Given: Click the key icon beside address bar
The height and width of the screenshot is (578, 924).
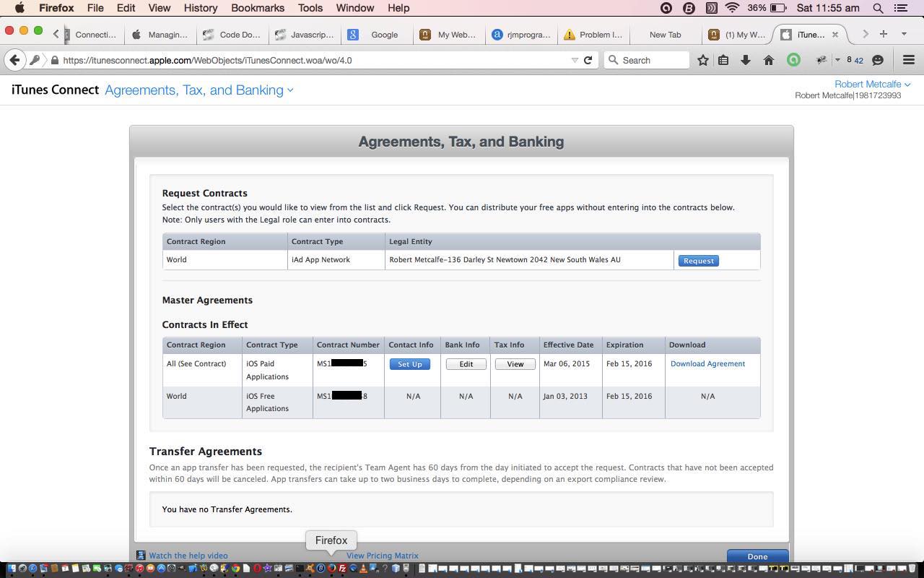Looking at the screenshot, I should [x=34, y=60].
